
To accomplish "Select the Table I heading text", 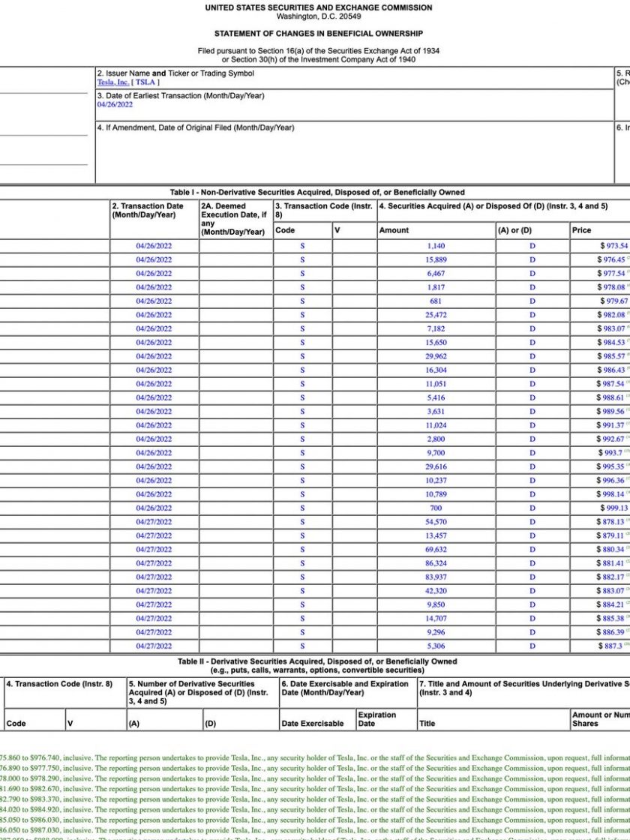I will click(x=317, y=192).
